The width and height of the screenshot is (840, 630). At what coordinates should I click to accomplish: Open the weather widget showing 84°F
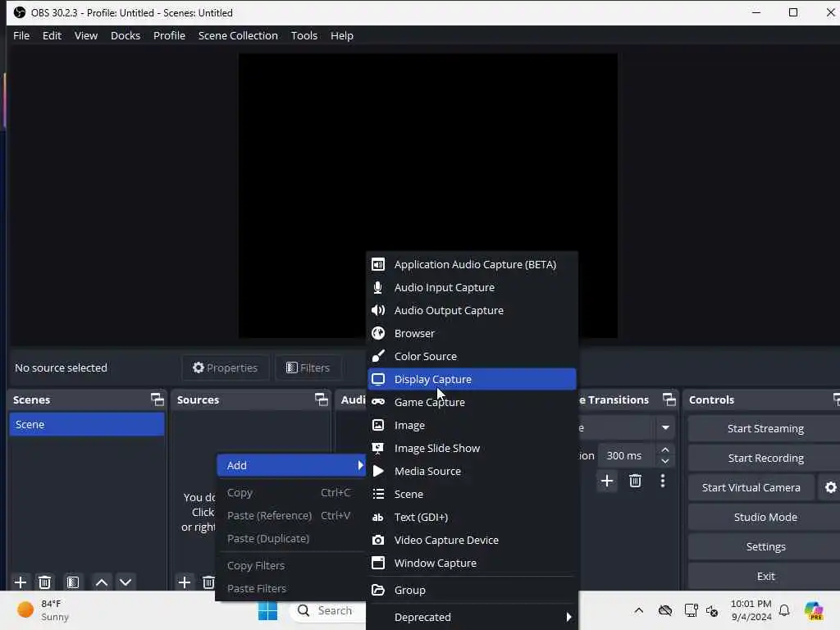43,610
